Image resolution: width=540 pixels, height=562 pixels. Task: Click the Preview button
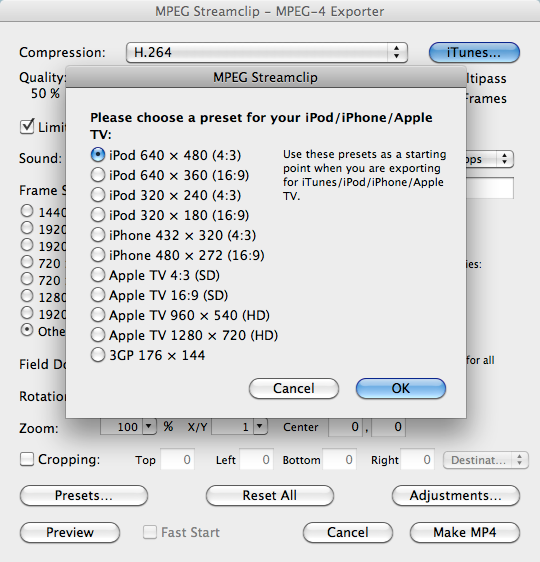[x=70, y=532]
